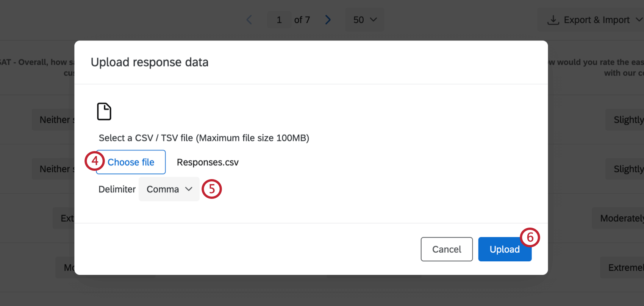Viewport: 644px width, 306px height.
Task: Open the 50 rows per page dropdown
Action: click(364, 20)
